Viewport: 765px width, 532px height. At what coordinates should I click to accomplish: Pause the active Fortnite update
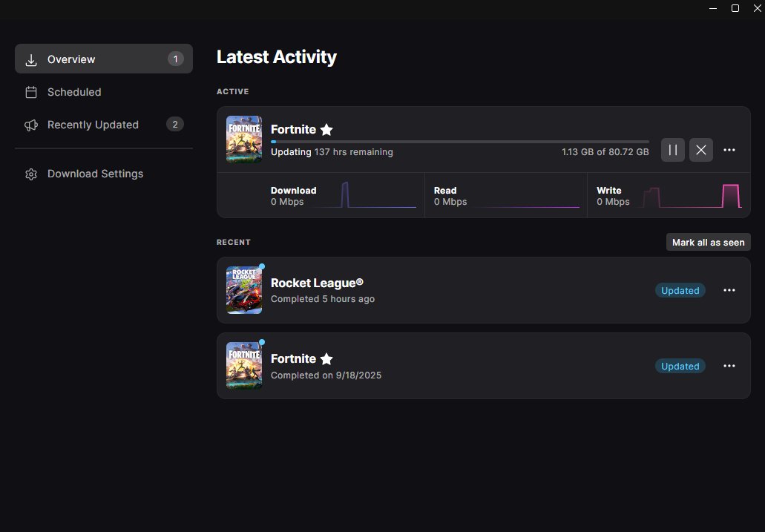click(x=673, y=150)
